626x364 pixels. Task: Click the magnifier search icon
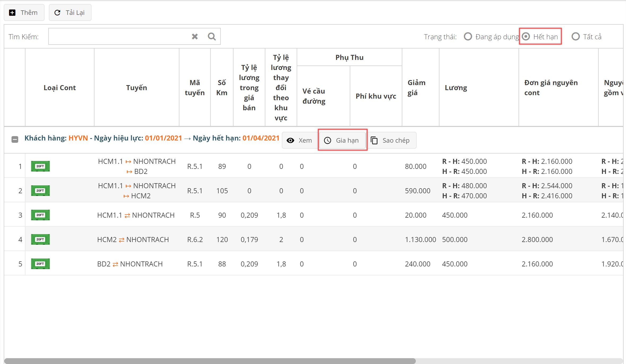[211, 36]
